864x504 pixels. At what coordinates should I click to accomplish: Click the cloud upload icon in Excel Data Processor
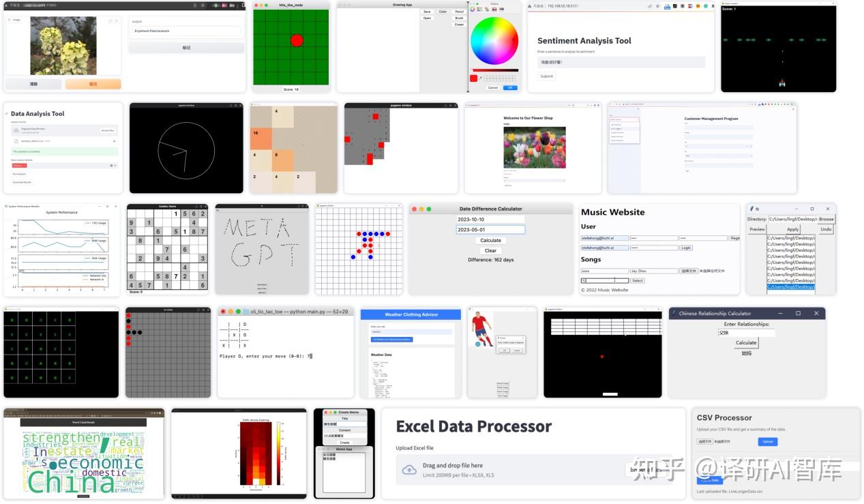[411, 469]
